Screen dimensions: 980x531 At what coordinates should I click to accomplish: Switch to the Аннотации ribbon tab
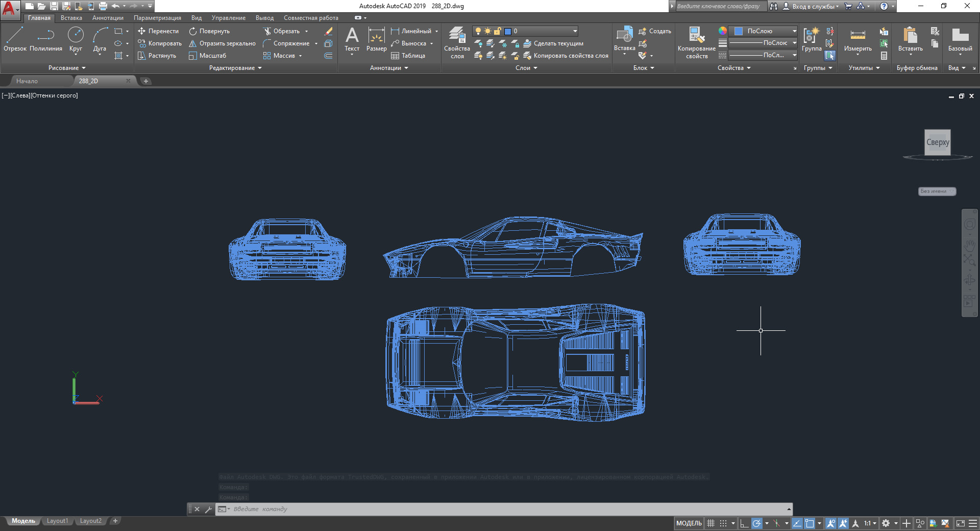click(x=108, y=18)
